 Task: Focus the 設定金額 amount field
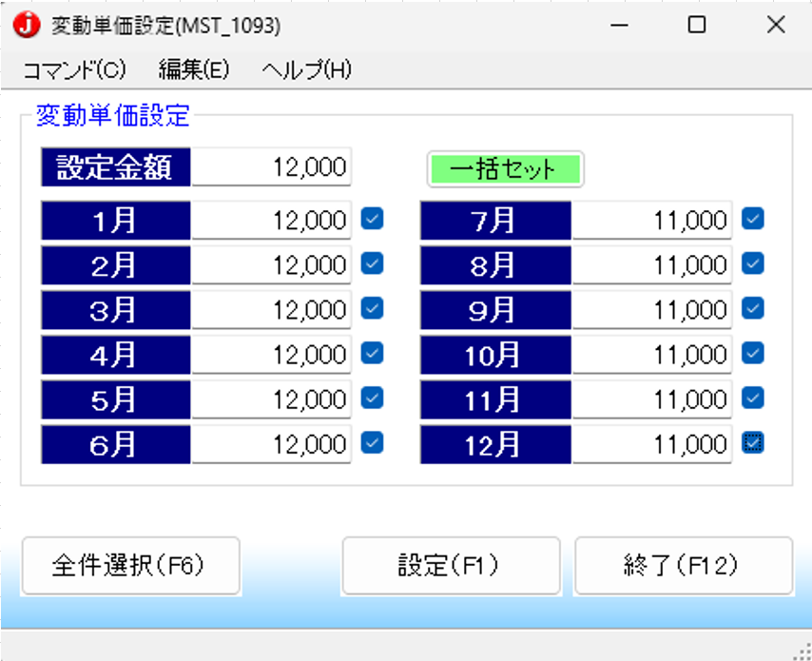(x=271, y=166)
